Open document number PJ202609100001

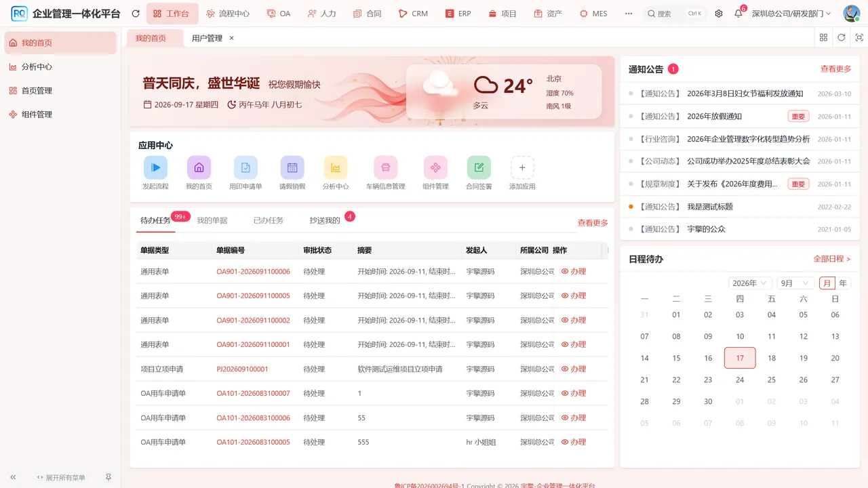(242, 369)
